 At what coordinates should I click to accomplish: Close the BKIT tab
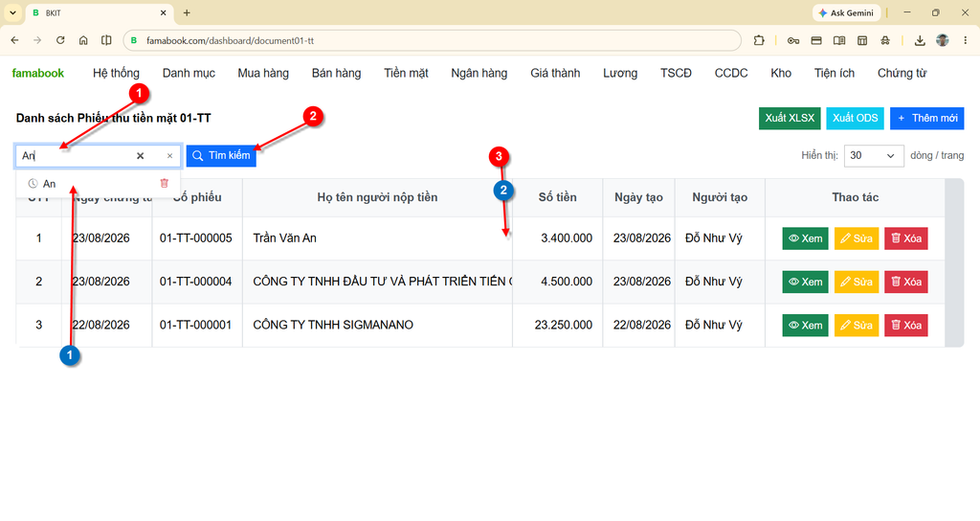click(x=163, y=12)
